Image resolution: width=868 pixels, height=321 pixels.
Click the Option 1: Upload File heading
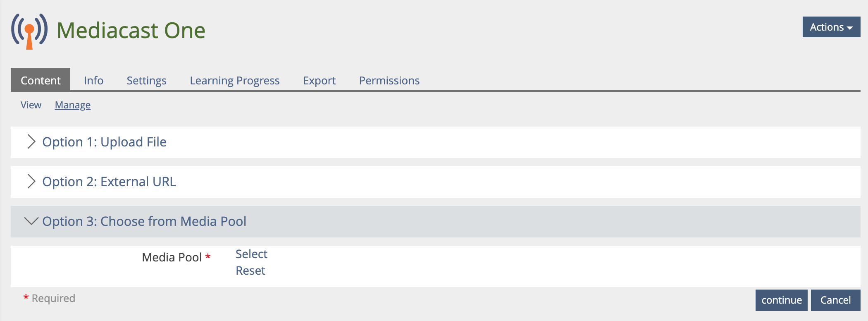104,142
